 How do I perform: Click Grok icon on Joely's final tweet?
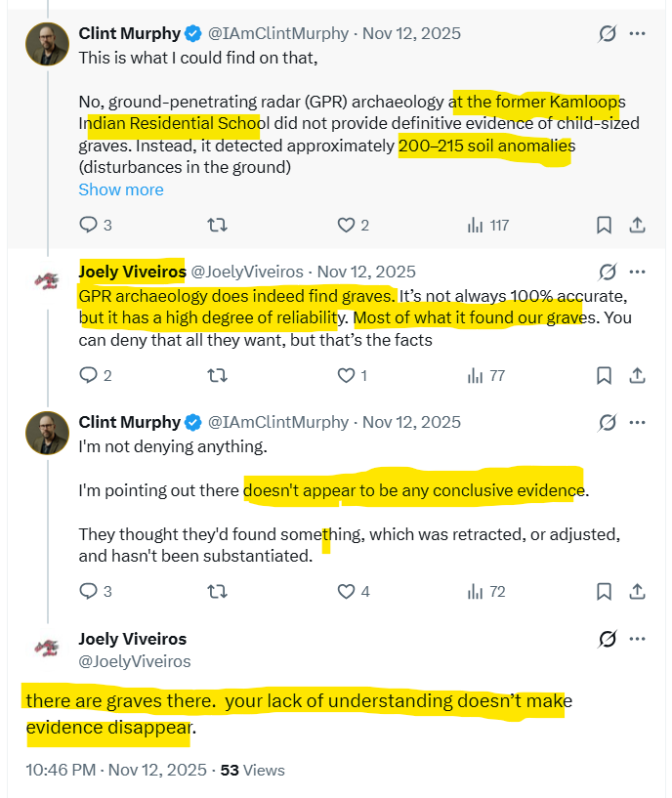[607, 639]
